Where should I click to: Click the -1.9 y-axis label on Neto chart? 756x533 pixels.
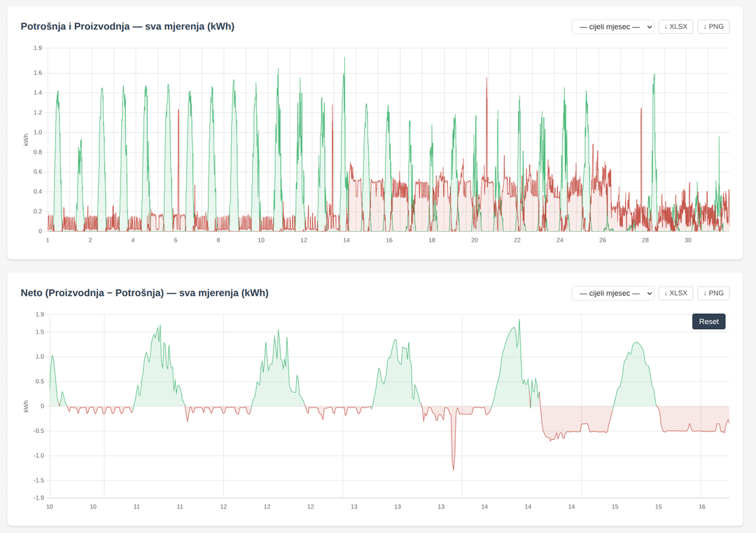38,498
